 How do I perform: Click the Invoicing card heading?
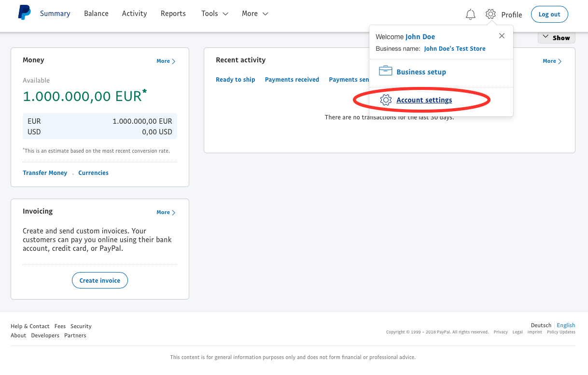[38, 211]
